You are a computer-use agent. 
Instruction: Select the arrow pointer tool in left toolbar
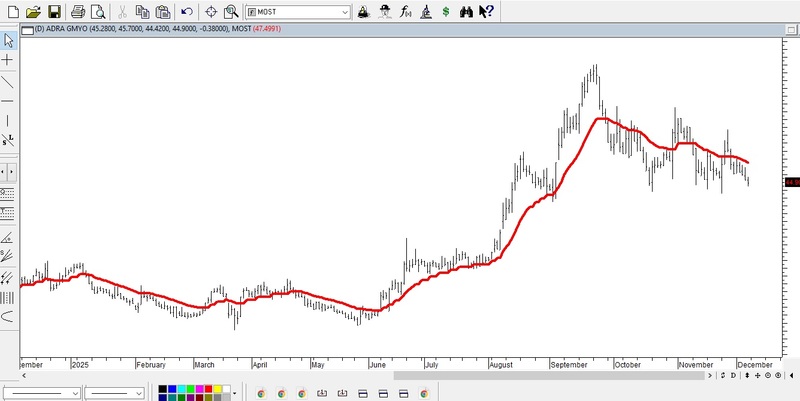(x=8, y=41)
